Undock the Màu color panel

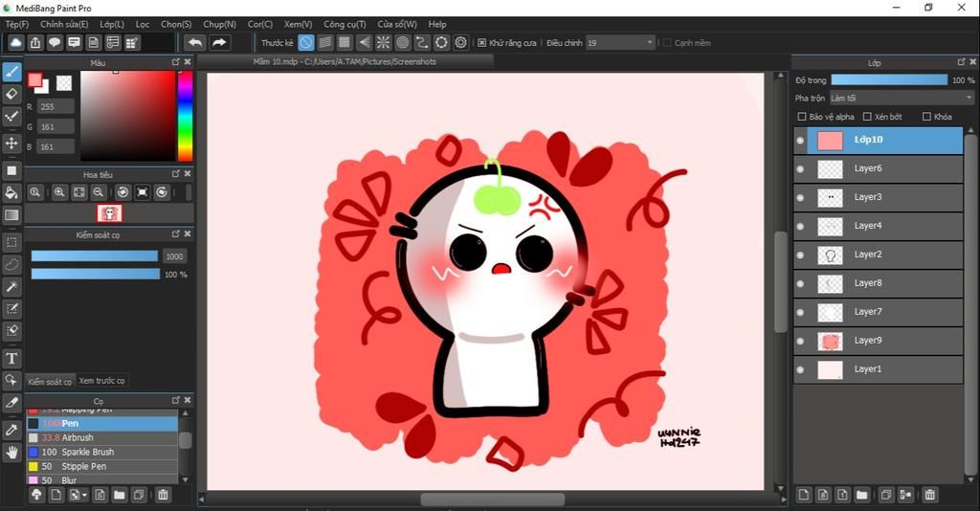point(176,62)
